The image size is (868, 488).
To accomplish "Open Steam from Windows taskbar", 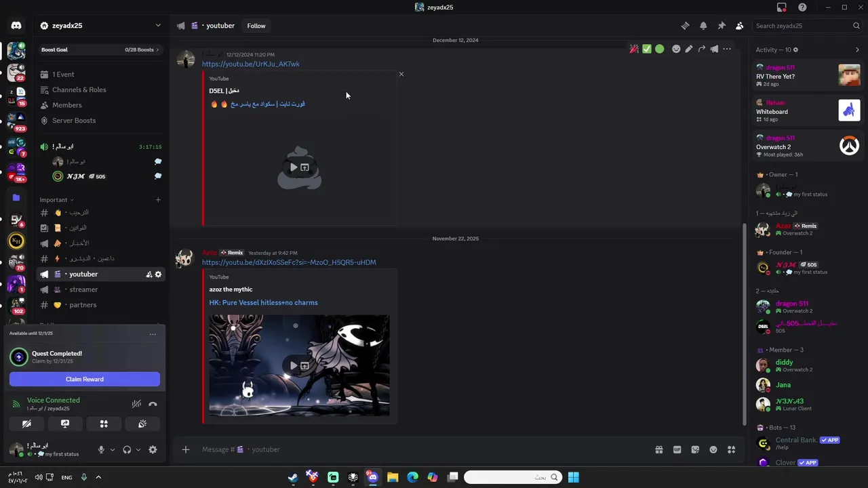I will pos(293,477).
